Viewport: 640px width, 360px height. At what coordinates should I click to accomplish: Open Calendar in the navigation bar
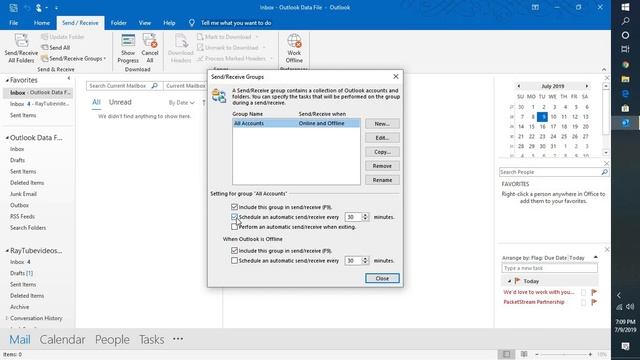[x=62, y=340]
